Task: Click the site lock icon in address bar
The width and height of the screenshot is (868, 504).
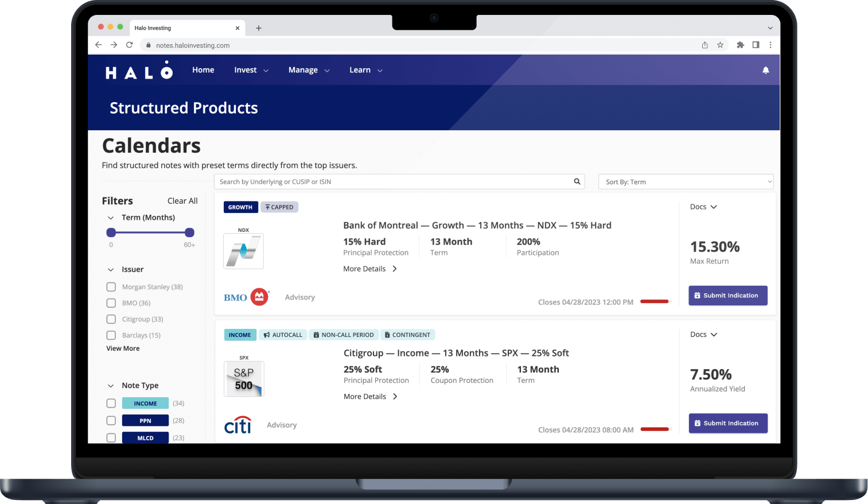Action: click(x=149, y=45)
